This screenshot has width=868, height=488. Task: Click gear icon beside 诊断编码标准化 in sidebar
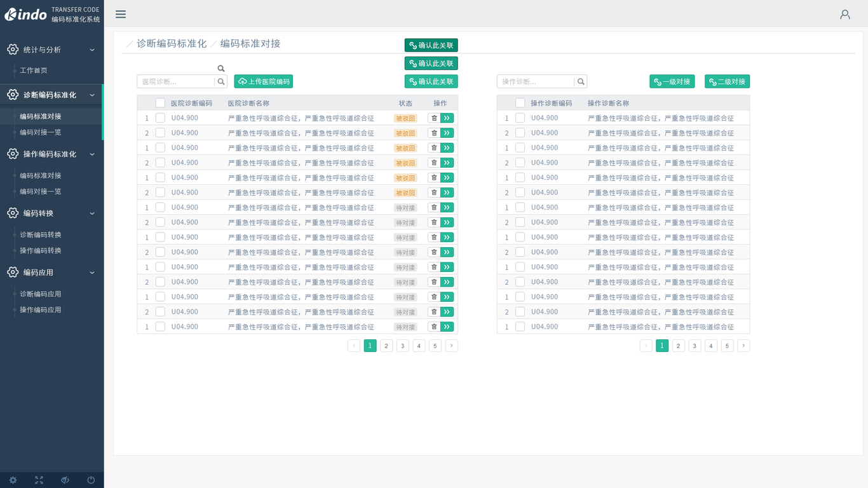(x=13, y=95)
